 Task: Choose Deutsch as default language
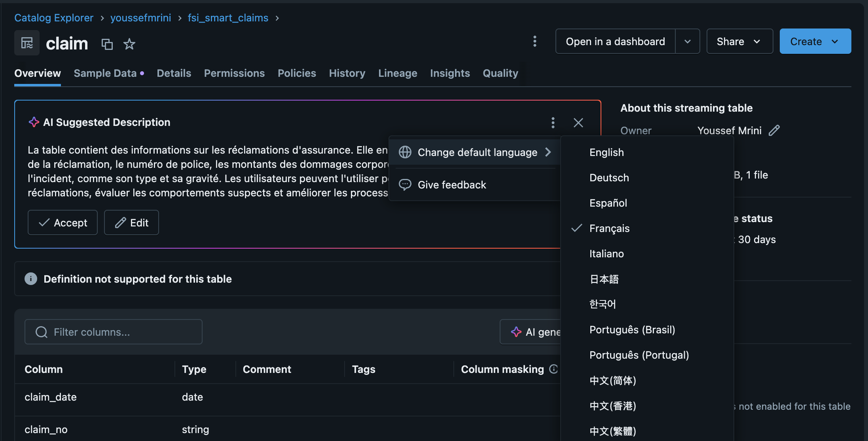pyautogui.click(x=647, y=178)
